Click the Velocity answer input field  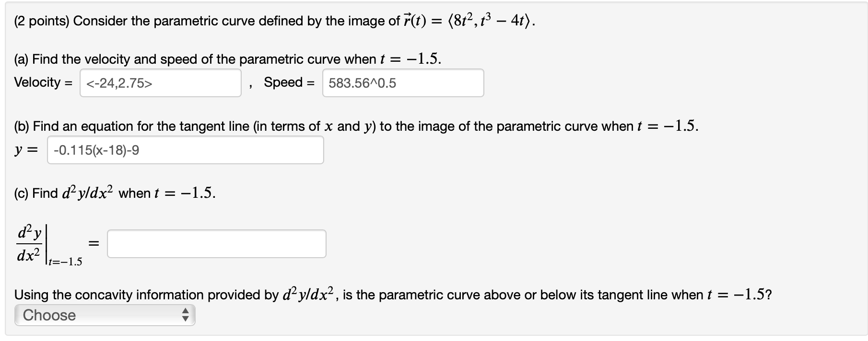pyautogui.click(x=161, y=83)
